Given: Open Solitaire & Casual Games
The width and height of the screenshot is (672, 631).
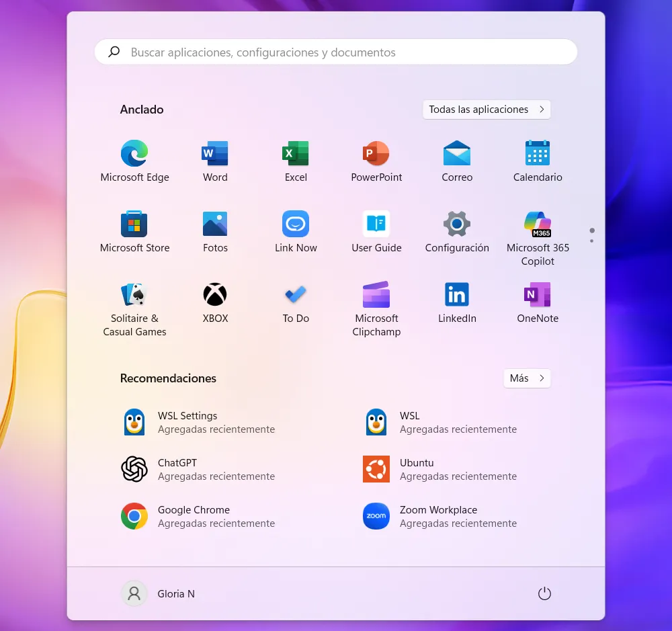Looking at the screenshot, I should (134, 309).
